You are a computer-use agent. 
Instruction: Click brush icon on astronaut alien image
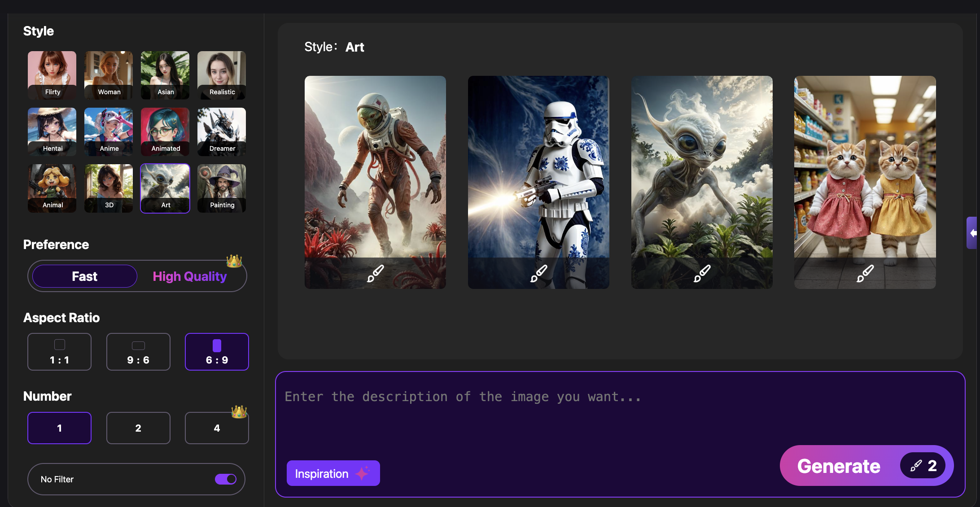375,273
